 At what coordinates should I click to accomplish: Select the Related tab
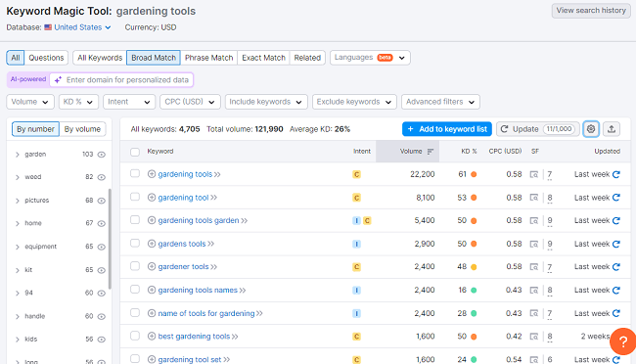307,58
